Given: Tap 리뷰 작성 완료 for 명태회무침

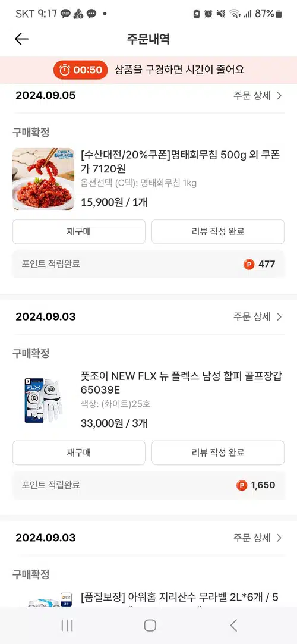Looking at the screenshot, I should (218, 232).
